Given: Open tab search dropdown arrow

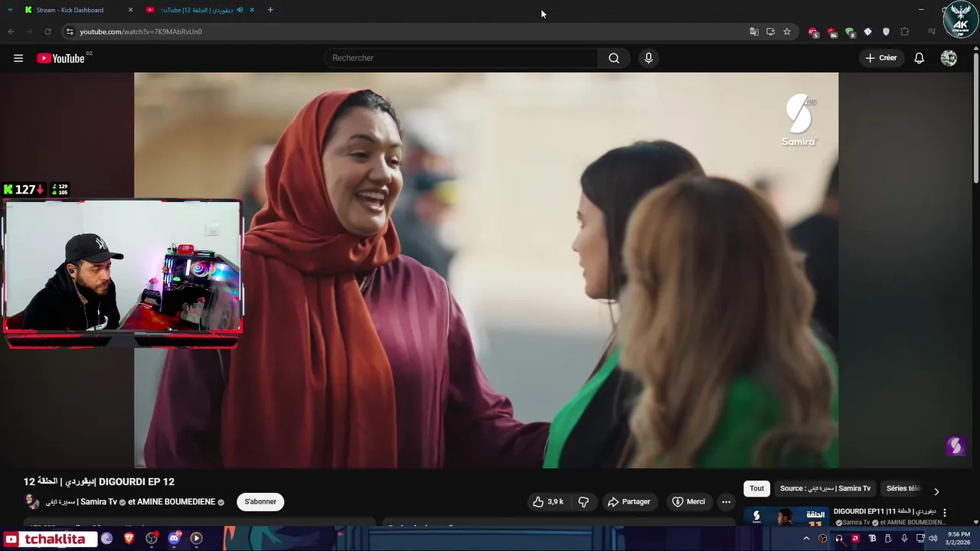Looking at the screenshot, I should tap(10, 10).
